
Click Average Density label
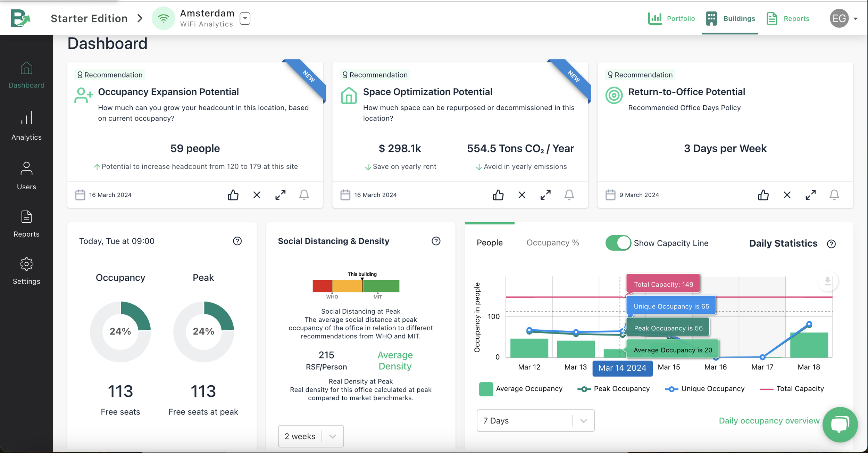click(x=395, y=361)
